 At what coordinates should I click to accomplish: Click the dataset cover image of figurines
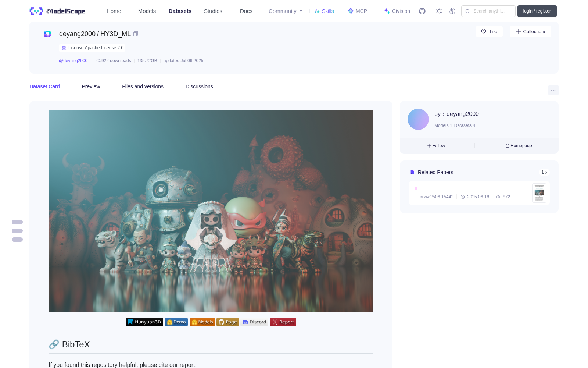[x=211, y=211]
